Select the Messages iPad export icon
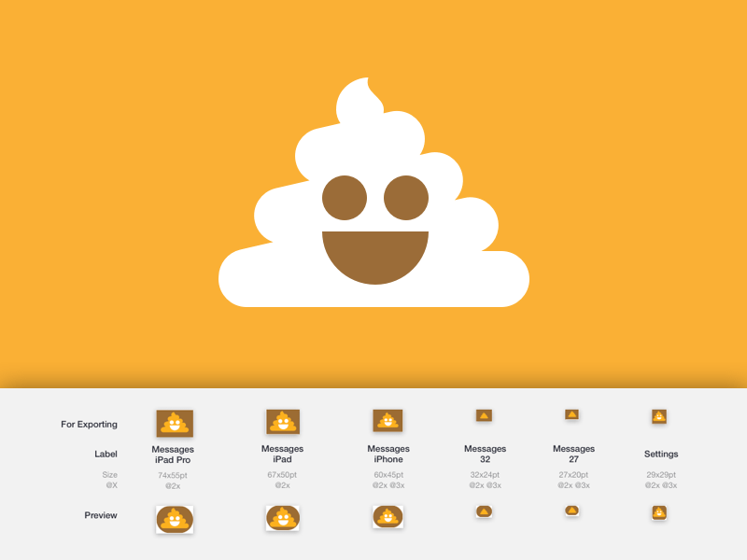The height and width of the screenshot is (560, 747). [x=283, y=423]
